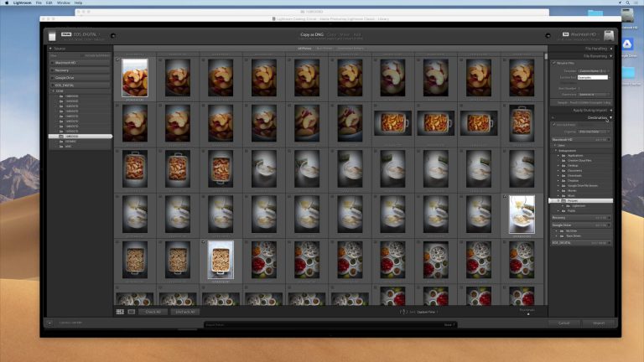Viewport: 644px width, 362px height.
Task: Select the Copy import method
Action: pyautogui.click(x=332, y=34)
